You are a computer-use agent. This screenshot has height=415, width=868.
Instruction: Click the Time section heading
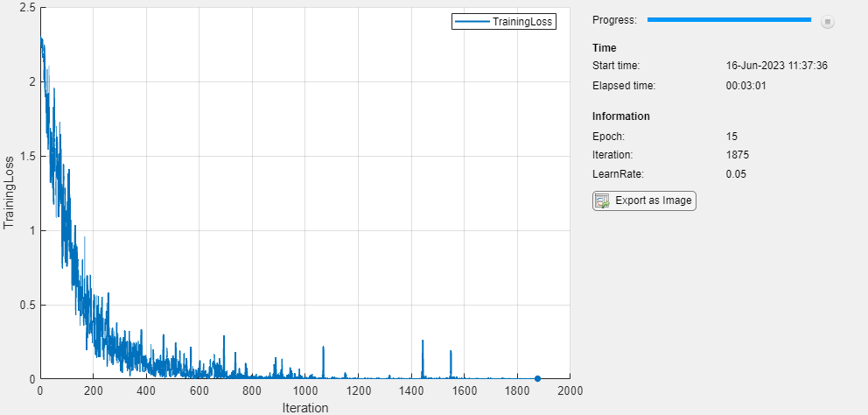(604, 48)
